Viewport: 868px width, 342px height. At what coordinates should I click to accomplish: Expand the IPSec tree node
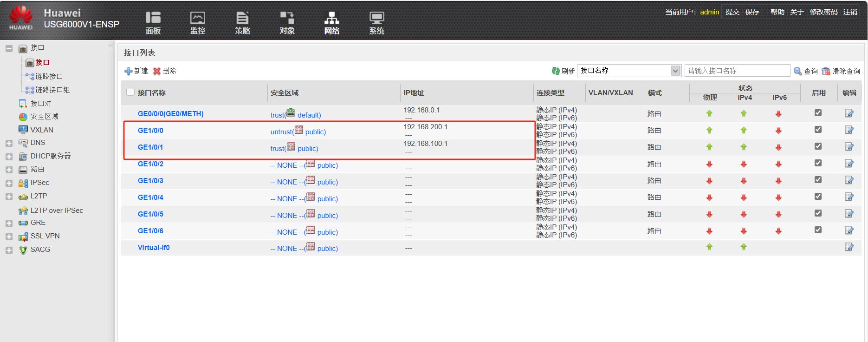pyautogui.click(x=9, y=183)
